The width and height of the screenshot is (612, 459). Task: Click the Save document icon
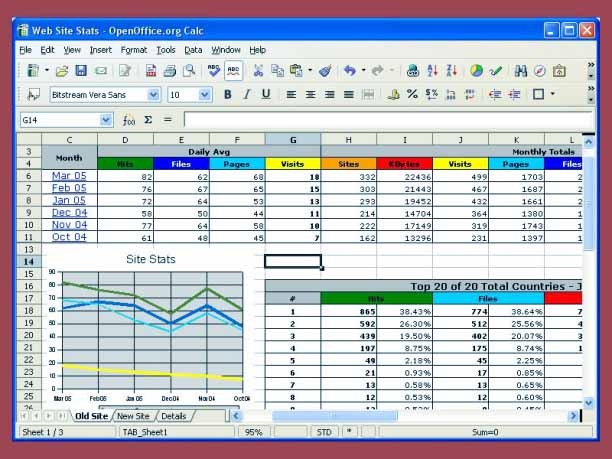click(x=81, y=71)
